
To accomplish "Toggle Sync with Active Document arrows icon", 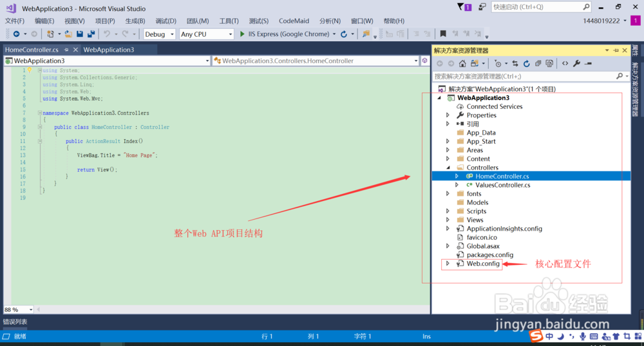I will pos(515,64).
